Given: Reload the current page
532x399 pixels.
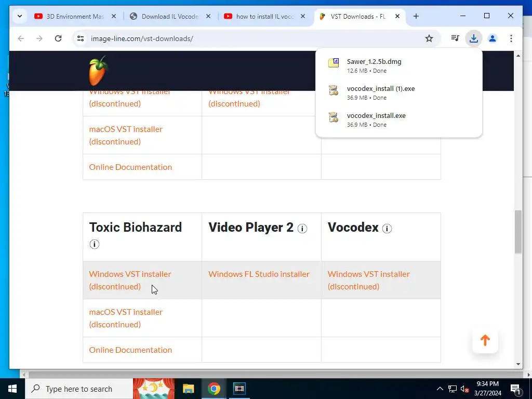Looking at the screenshot, I should pyautogui.click(x=58, y=38).
